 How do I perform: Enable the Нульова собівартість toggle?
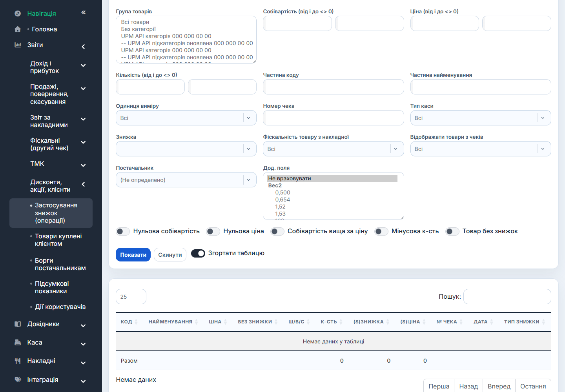coord(123,231)
